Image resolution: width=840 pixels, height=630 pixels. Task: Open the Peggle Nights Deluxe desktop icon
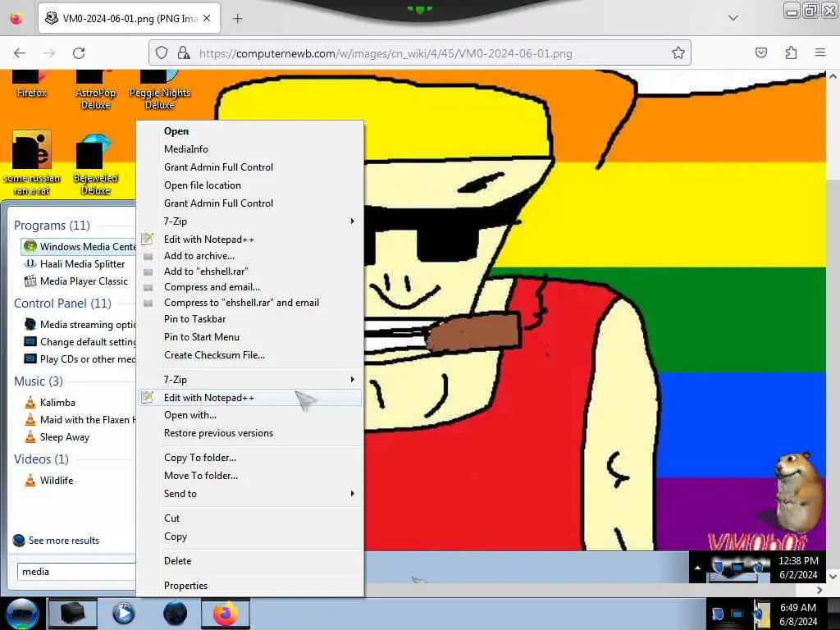pyautogui.click(x=160, y=90)
